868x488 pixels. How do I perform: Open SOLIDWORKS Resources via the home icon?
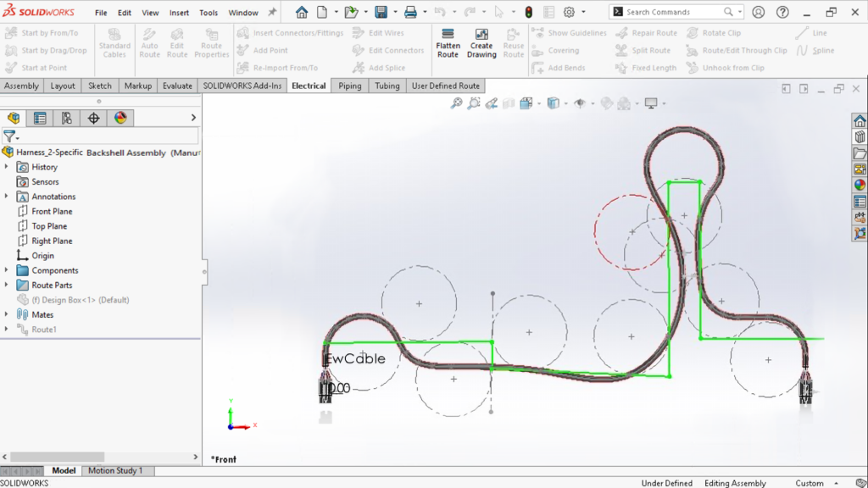(860, 120)
